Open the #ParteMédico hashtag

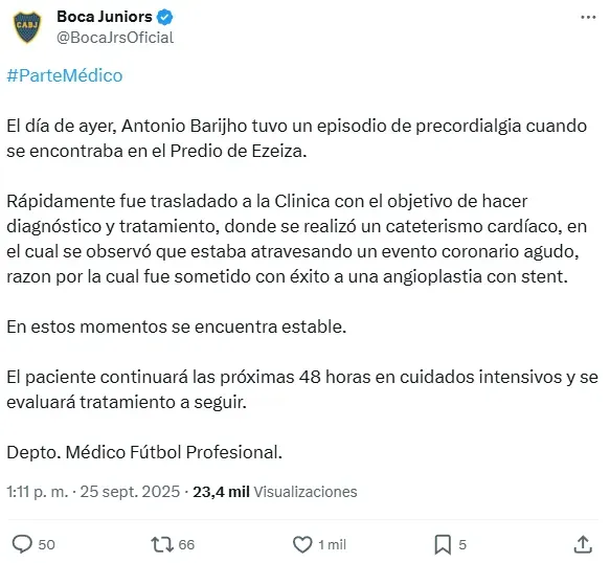64,76
